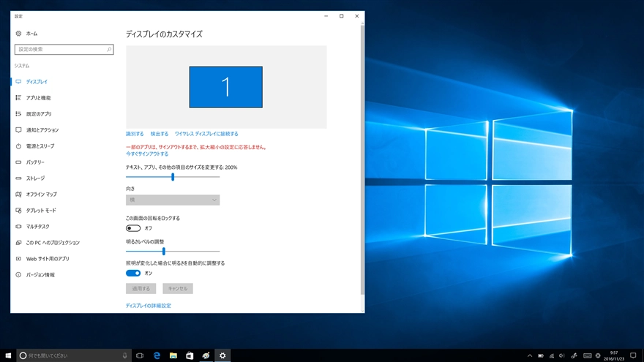Show hidden system tray icons chevron
644x362 pixels.
tap(528, 355)
